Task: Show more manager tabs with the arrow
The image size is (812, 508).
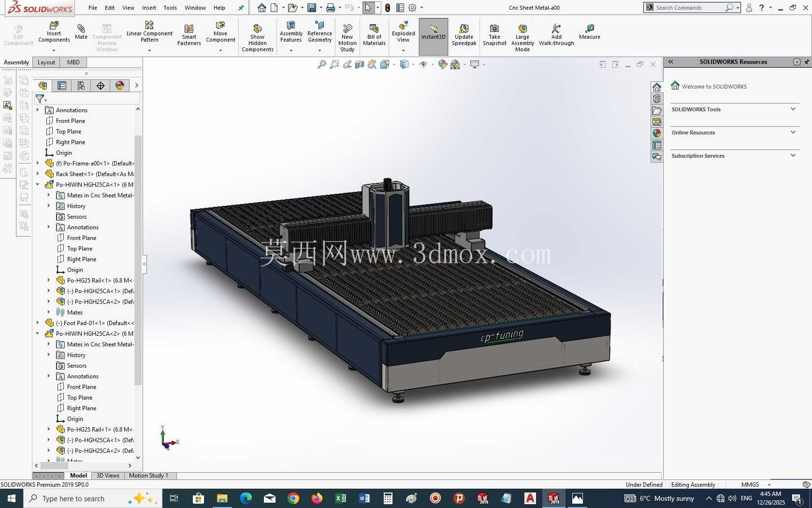Action: click(x=137, y=86)
